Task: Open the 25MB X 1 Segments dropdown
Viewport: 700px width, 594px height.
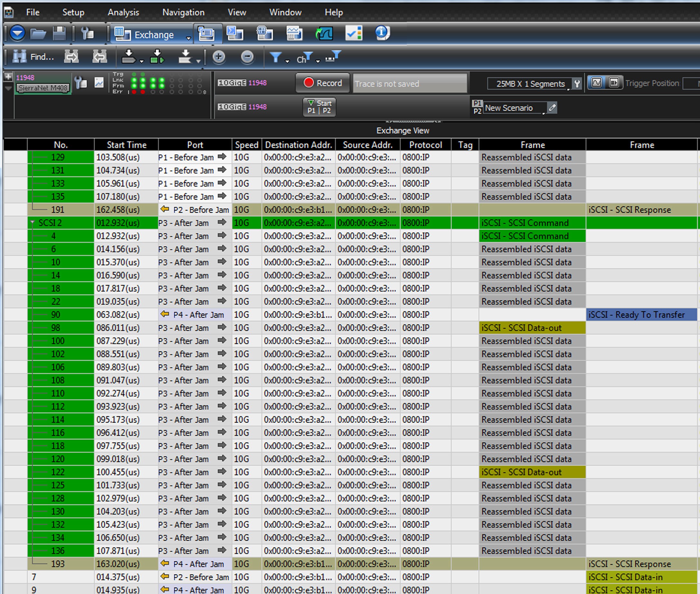Action: click(x=530, y=83)
